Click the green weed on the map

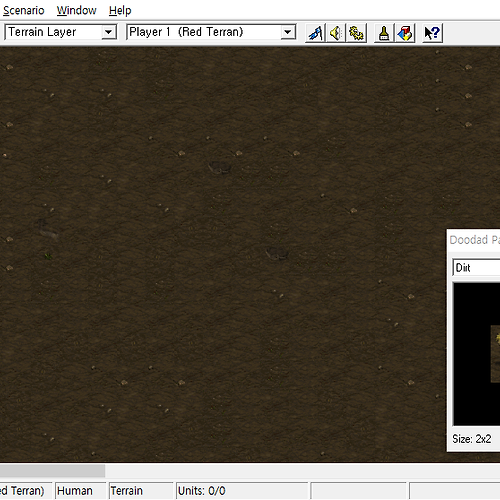[48, 256]
